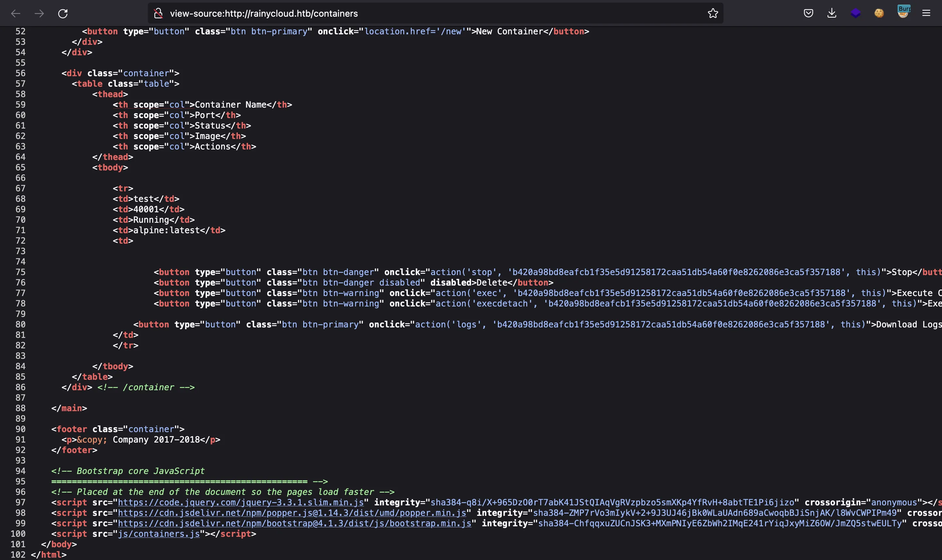Screen dimensions: 942x560
Task: Click line number 102
Action: click(x=18, y=555)
